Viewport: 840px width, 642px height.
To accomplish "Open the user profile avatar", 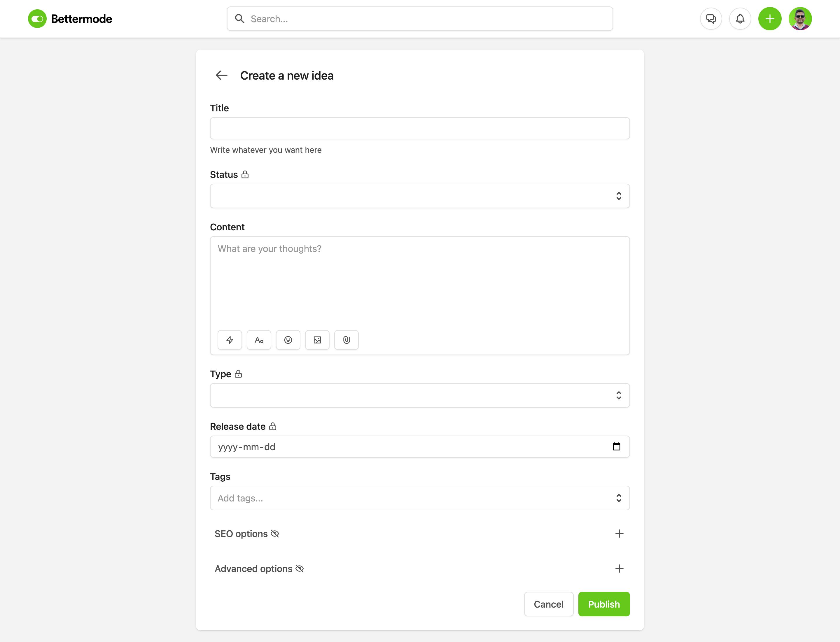I will pyautogui.click(x=800, y=19).
